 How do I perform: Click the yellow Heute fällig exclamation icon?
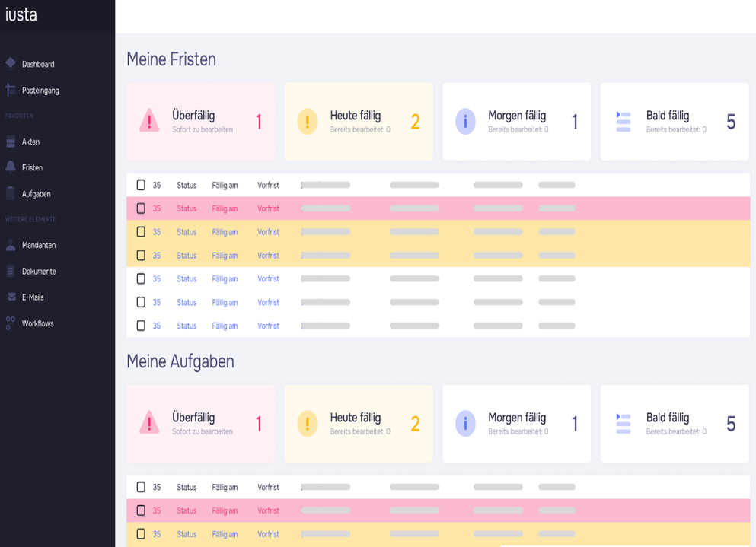pos(308,120)
